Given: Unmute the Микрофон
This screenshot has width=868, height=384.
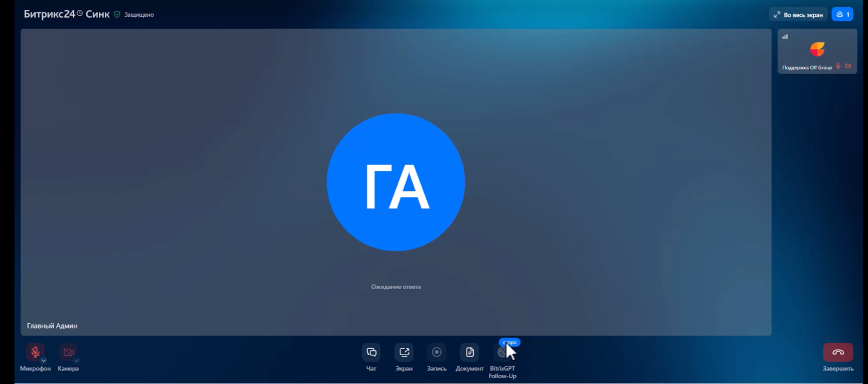Looking at the screenshot, I should (35, 352).
